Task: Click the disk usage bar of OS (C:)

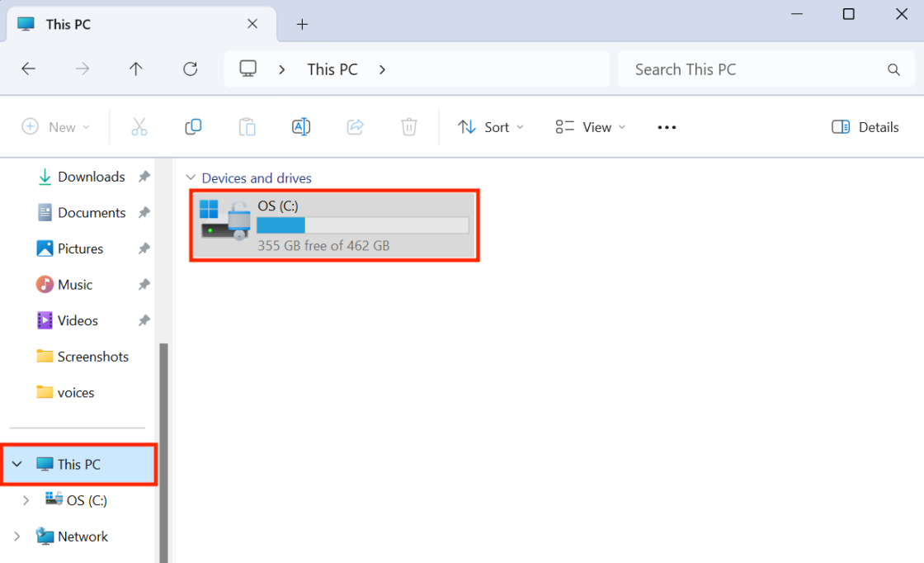Action: coord(363,225)
